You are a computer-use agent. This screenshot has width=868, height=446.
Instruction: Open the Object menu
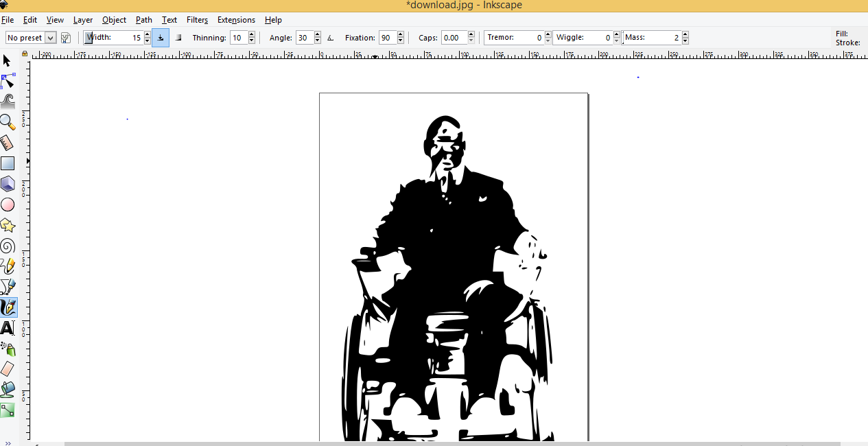tap(115, 20)
